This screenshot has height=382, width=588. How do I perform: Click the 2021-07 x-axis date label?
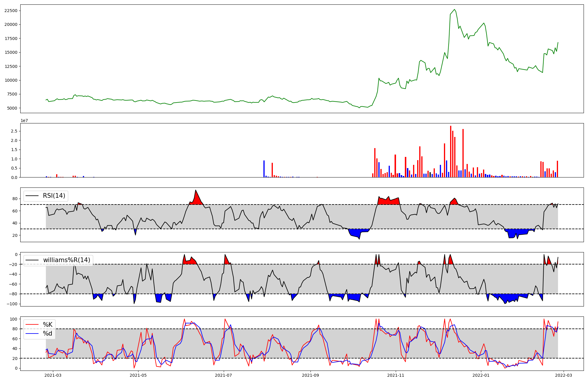(224, 375)
